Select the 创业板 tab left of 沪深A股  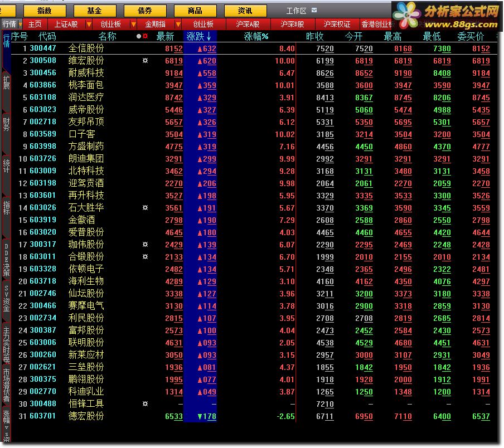(203, 24)
